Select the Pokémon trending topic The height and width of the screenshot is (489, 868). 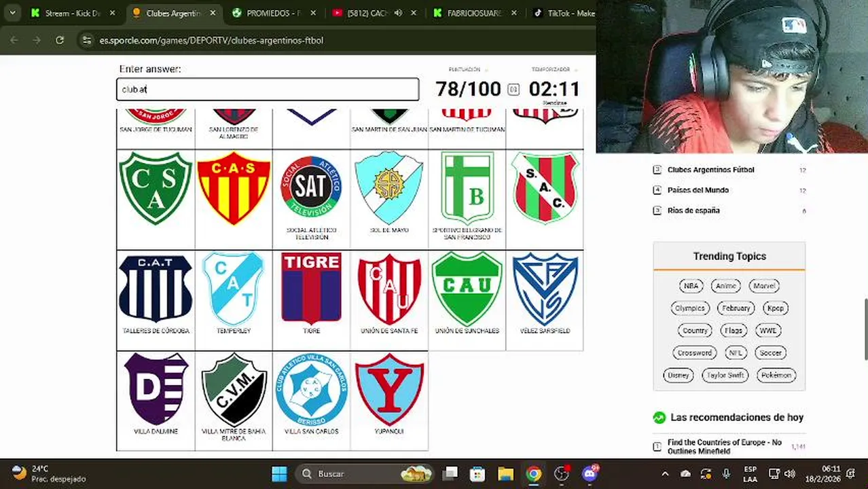[x=776, y=376]
